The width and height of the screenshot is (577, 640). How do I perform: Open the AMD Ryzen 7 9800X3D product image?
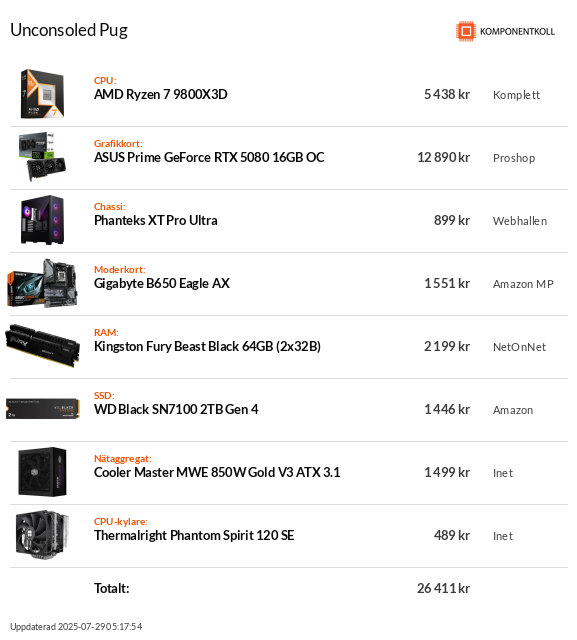point(42,94)
